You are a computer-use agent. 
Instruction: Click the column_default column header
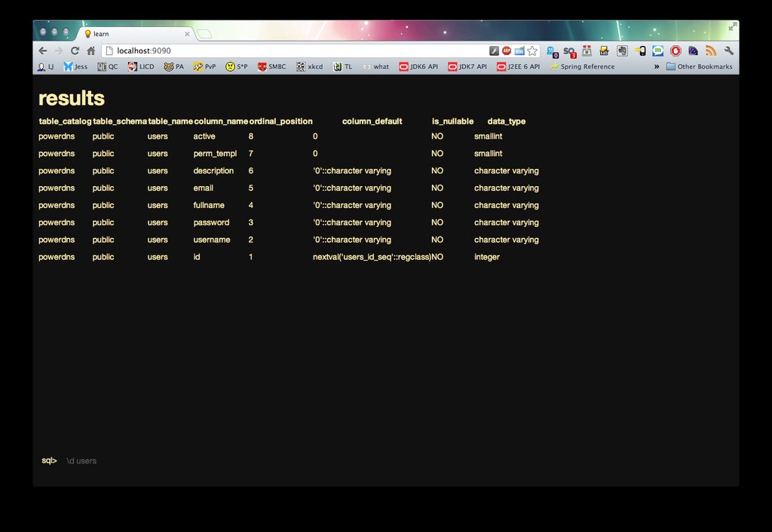click(x=372, y=121)
